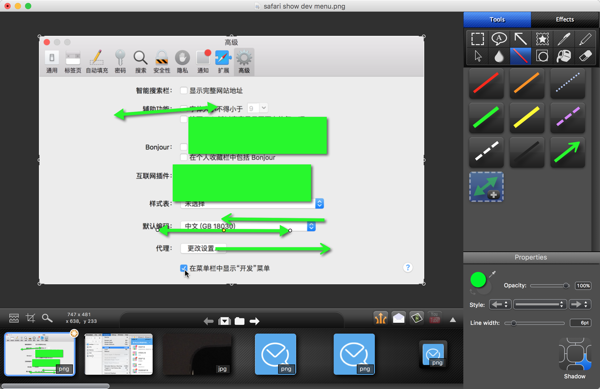Viewport: 600px width, 389px height.
Task: Go to the next image with forward arrow
Action: [254, 321]
